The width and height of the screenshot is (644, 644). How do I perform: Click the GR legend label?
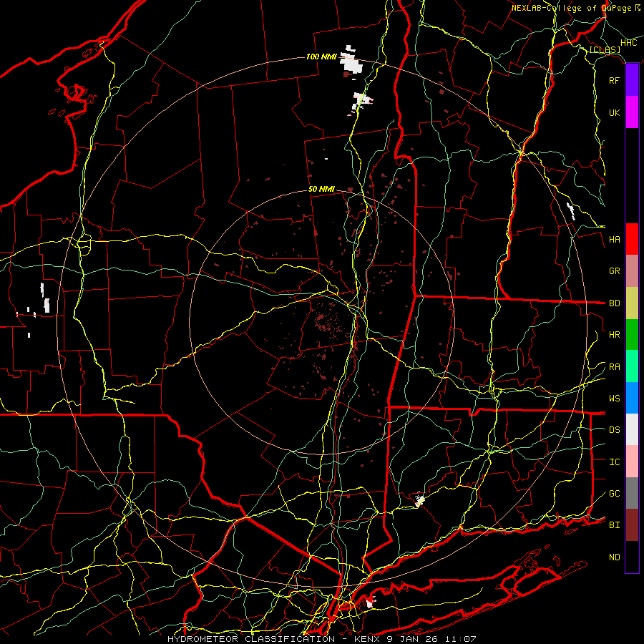[614, 271]
